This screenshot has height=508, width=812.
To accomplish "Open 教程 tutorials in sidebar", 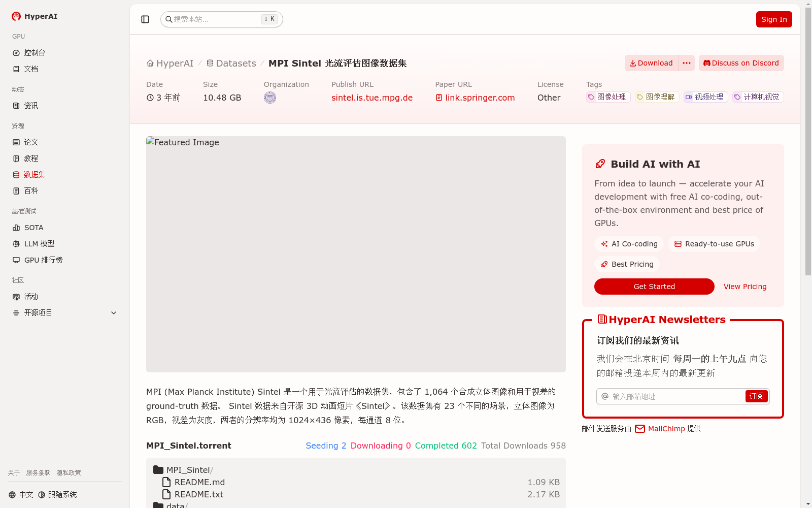I will pyautogui.click(x=65, y=158).
